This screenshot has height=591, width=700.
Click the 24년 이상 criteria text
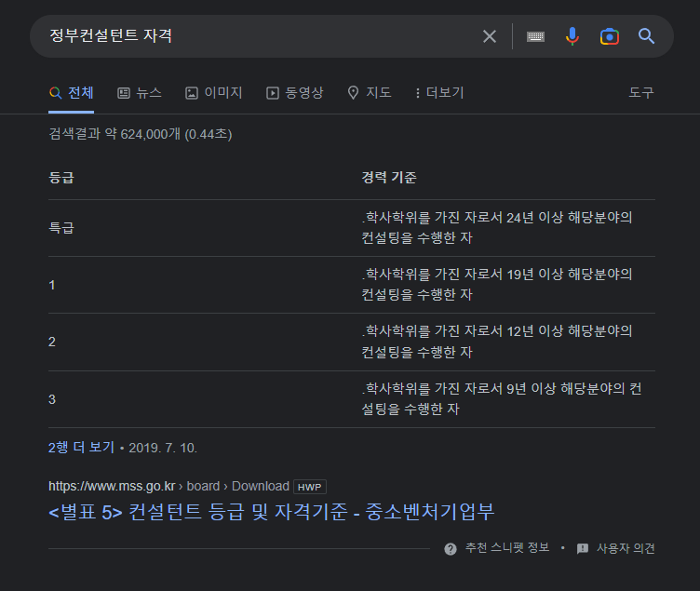tap(496, 228)
